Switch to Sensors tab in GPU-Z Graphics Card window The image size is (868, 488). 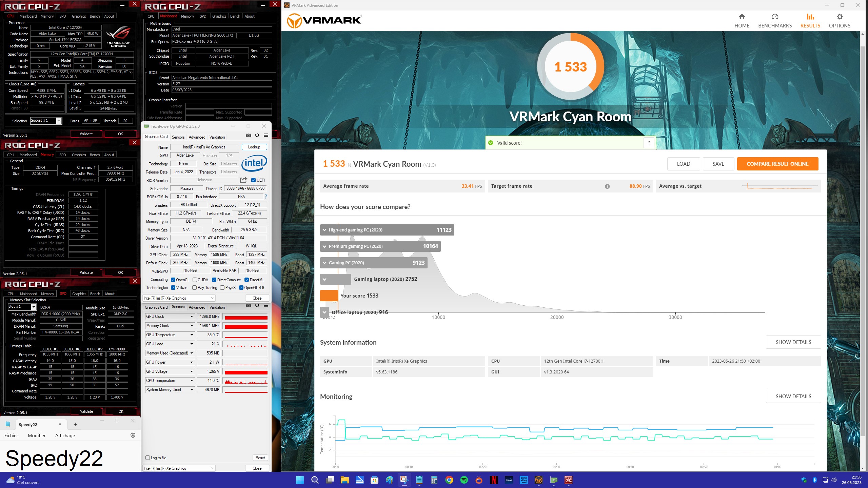pos(178,137)
